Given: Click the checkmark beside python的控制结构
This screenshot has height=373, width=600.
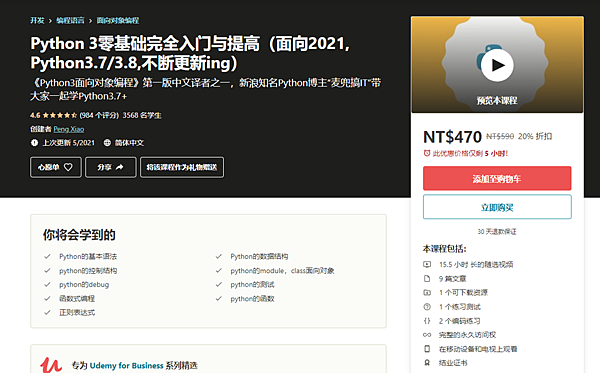Looking at the screenshot, I should [47, 270].
